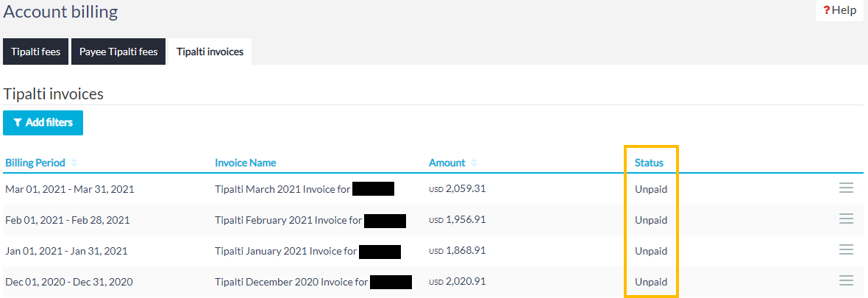Click the Status column header

click(x=649, y=163)
